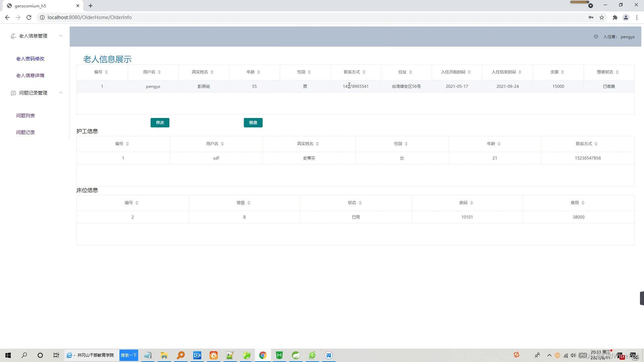Sort the 余额 column
This screenshot has width=644, height=362.
(x=562, y=72)
